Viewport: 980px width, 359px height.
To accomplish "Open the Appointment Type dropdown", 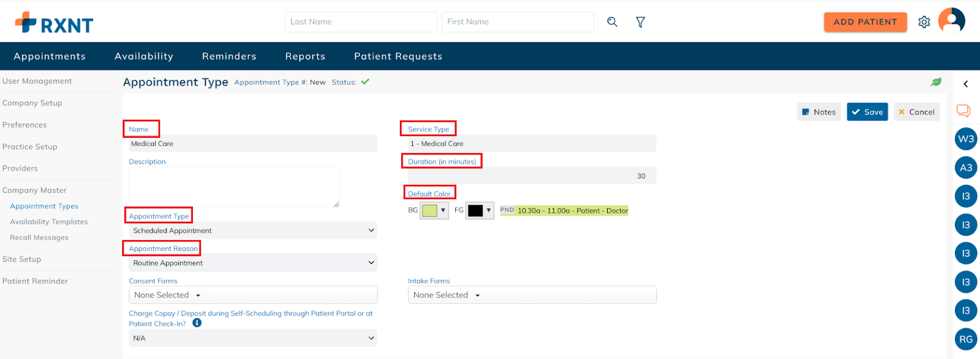I will pos(253,231).
